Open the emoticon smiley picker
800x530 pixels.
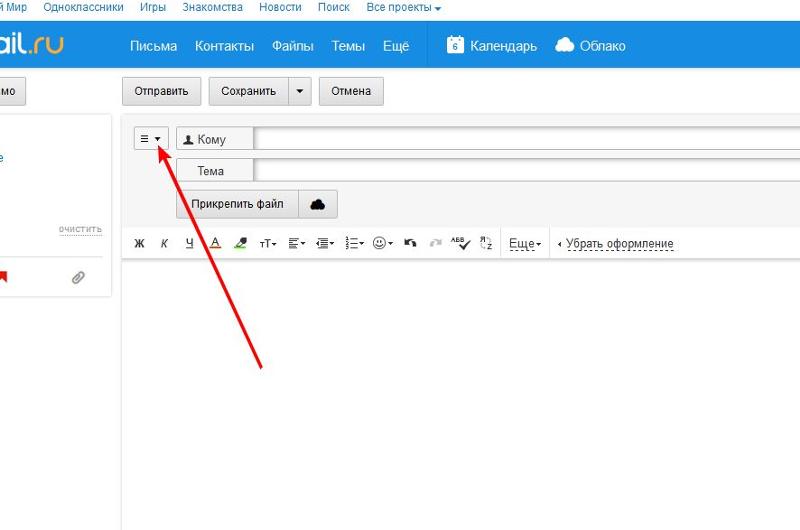click(383, 243)
